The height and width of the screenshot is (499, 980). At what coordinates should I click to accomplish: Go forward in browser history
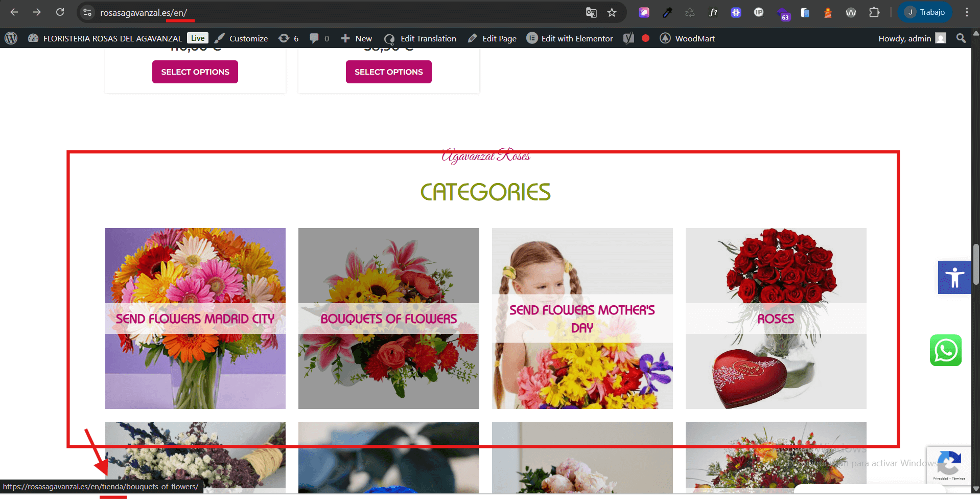pyautogui.click(x=37, y=12)
